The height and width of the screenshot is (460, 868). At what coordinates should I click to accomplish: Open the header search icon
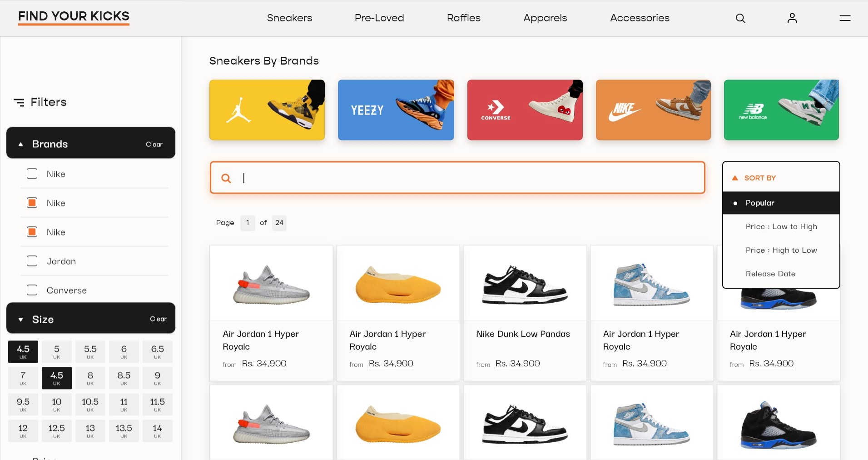coord(740,18)
